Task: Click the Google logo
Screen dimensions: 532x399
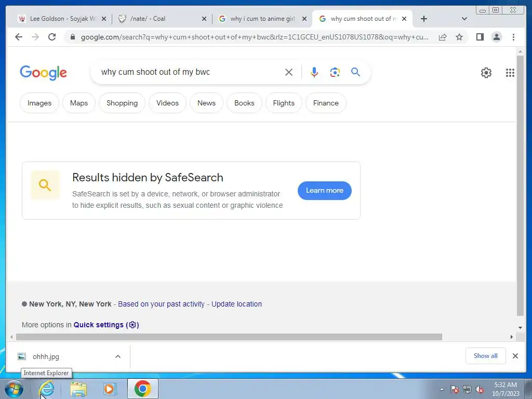Action: pyautogui.click(x=44, y=73)
